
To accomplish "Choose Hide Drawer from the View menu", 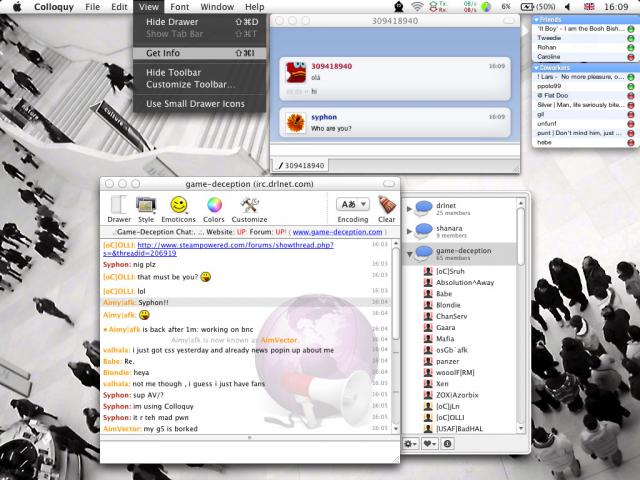I will pyautogui.click(x=200, y=22).
